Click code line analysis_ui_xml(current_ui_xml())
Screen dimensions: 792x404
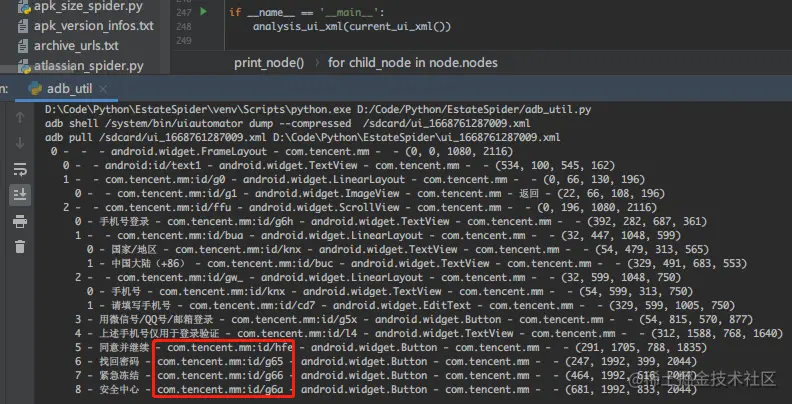click(352, 26)
